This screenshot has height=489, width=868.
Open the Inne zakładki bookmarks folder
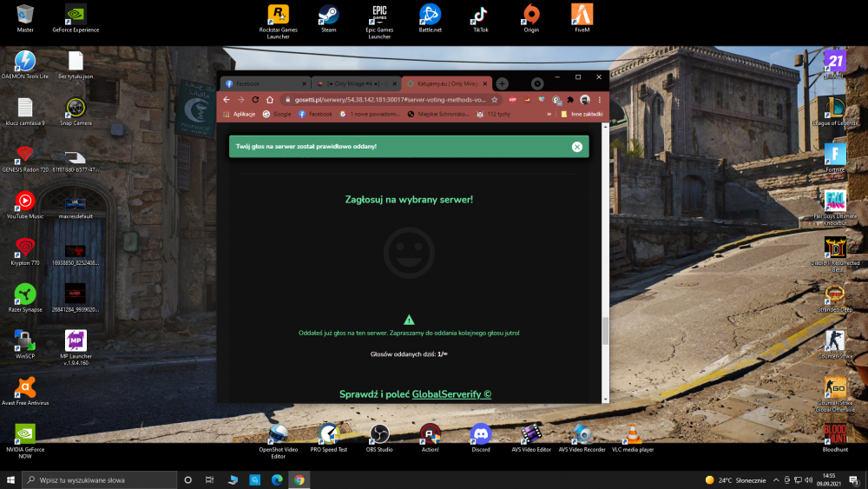coord(582,114)
